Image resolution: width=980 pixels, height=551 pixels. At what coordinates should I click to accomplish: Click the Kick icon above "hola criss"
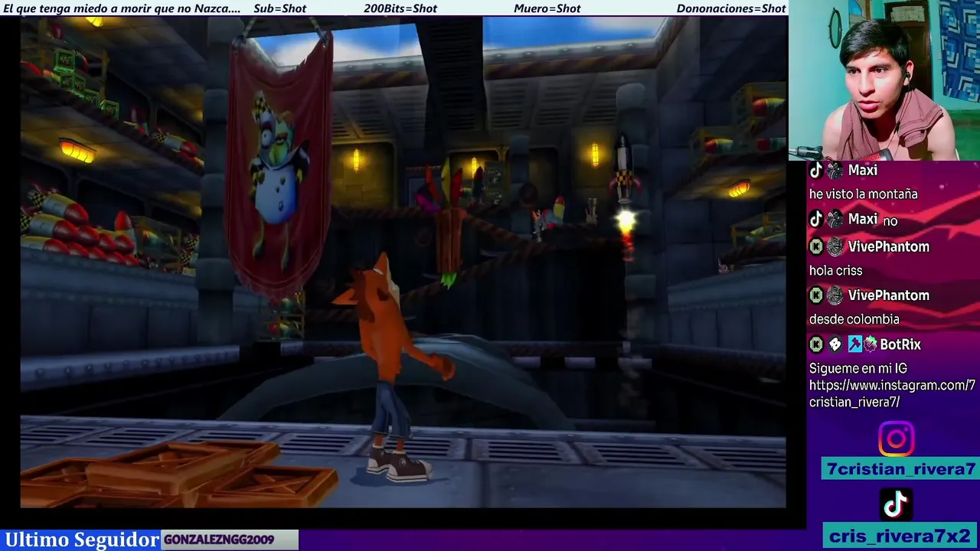pos(816,246)
